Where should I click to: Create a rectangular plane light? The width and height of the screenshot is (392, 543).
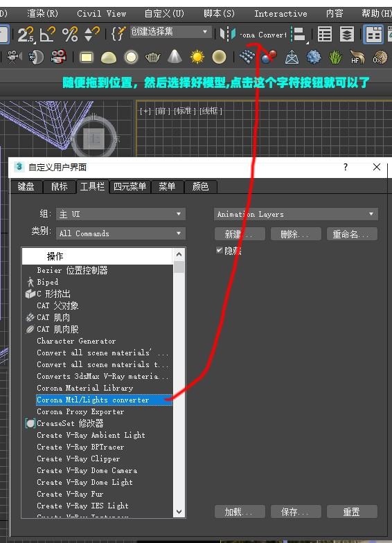(86, 57)
